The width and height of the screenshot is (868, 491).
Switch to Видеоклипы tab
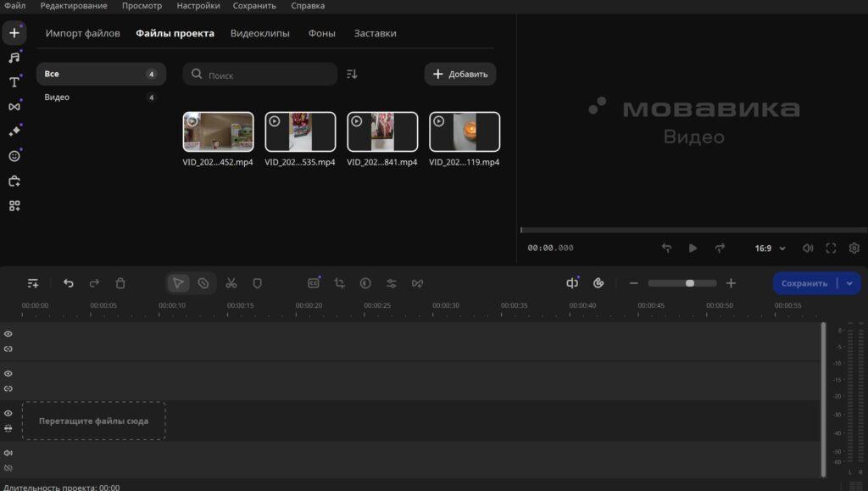(259, 33)
